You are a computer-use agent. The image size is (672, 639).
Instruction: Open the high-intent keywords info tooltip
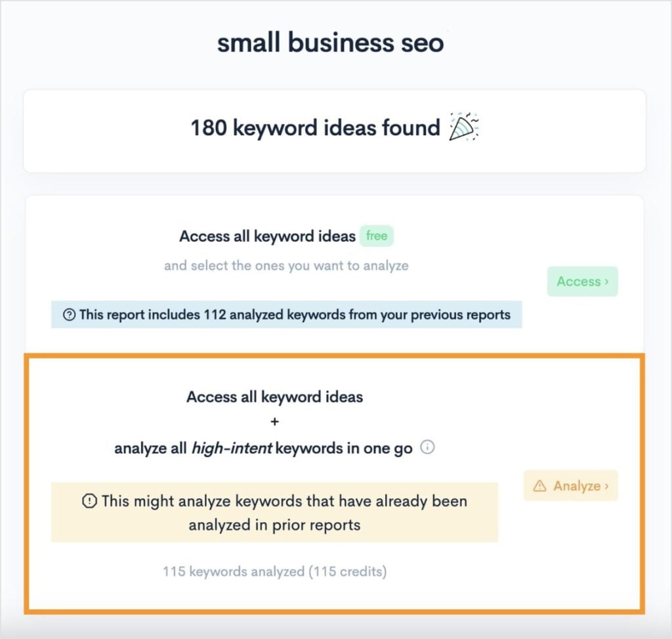click(x=428, y=448)
